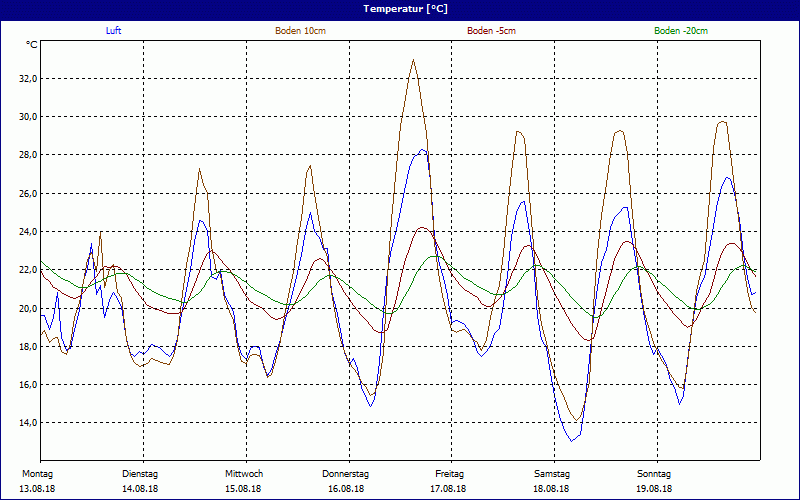Select the 13.08.18 date label

[x=38, y=489]
